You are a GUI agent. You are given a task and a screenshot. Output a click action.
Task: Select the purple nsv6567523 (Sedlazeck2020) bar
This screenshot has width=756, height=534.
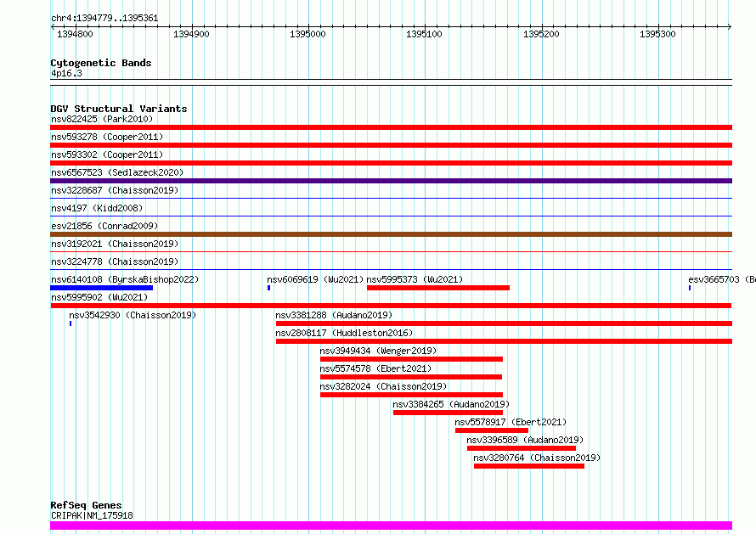[391, 181]
